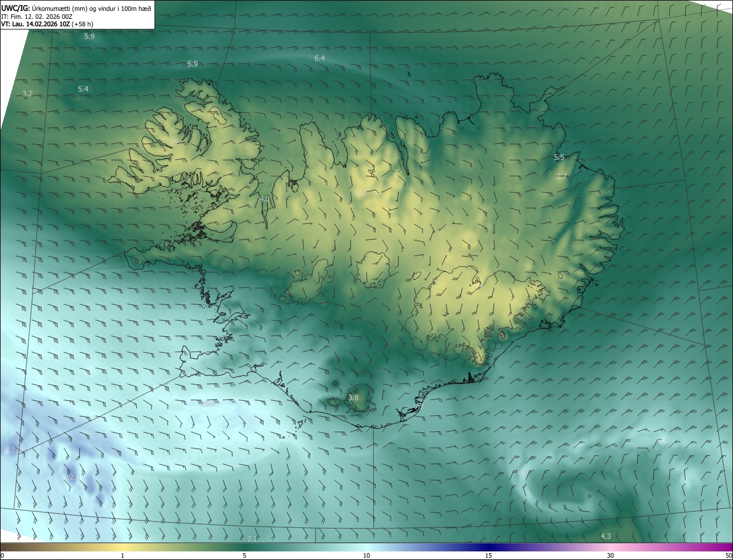Click the color scale label 1
This screenshot has height=560, width=733.
coord(123,556)
